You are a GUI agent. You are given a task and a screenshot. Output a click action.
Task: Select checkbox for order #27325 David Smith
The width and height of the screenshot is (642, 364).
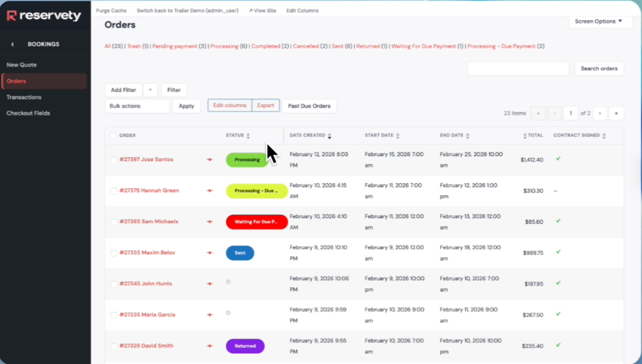pyautogui.click(x=114, y=346)
